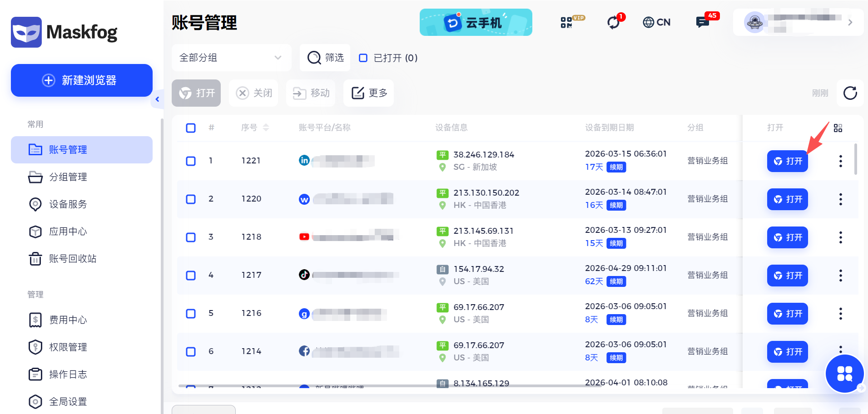The width and height of the screenshot is (868, 414).
Task: Select checkbox for row 1214
Action: click(x=191, y=352)
